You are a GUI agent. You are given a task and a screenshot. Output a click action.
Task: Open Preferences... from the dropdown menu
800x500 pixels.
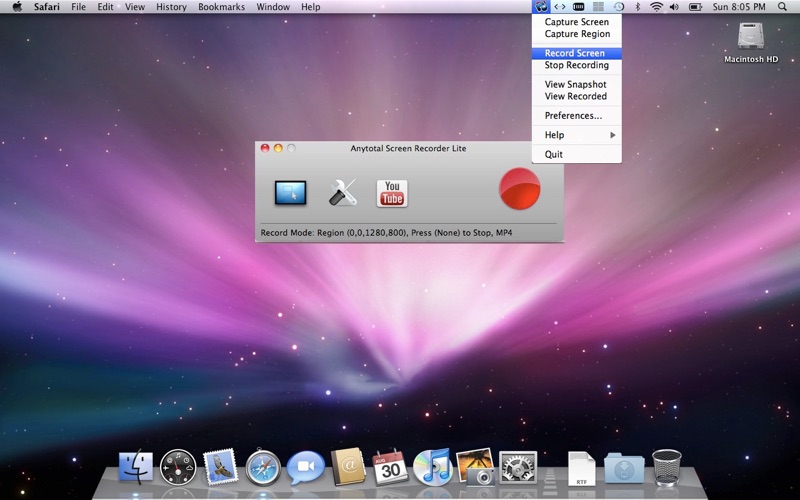pyautogui.click(x=573, y=116)
